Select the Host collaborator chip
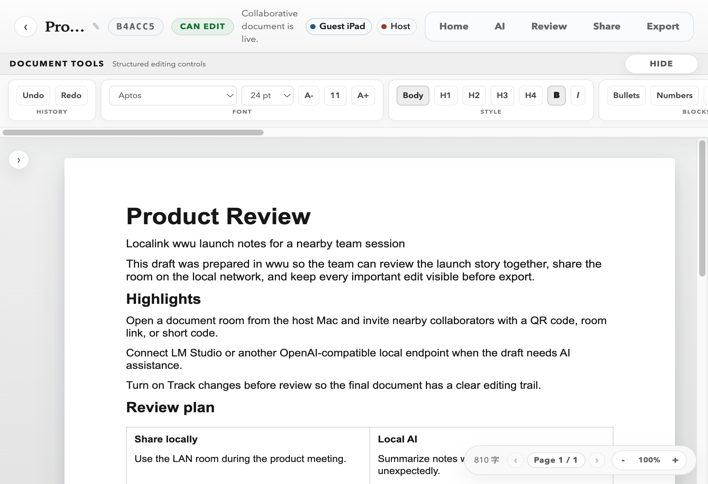708x484 pixels. 396,26
